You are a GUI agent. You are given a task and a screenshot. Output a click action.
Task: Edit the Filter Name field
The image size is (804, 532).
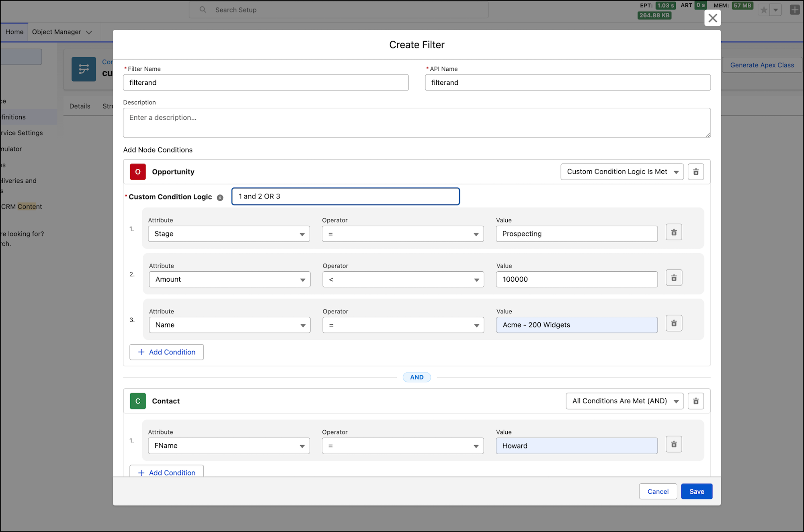click(266, 82)
